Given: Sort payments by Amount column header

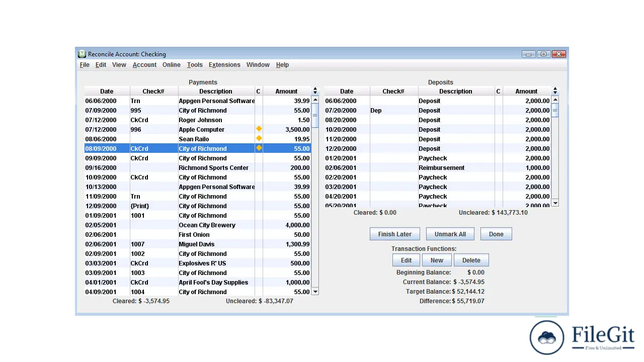Looking at the screenshot, I should 286,92.
